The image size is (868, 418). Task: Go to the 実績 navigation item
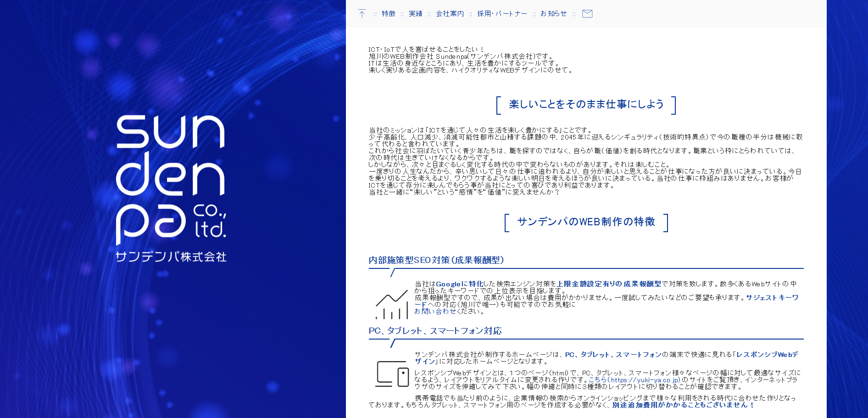[415, 14]
